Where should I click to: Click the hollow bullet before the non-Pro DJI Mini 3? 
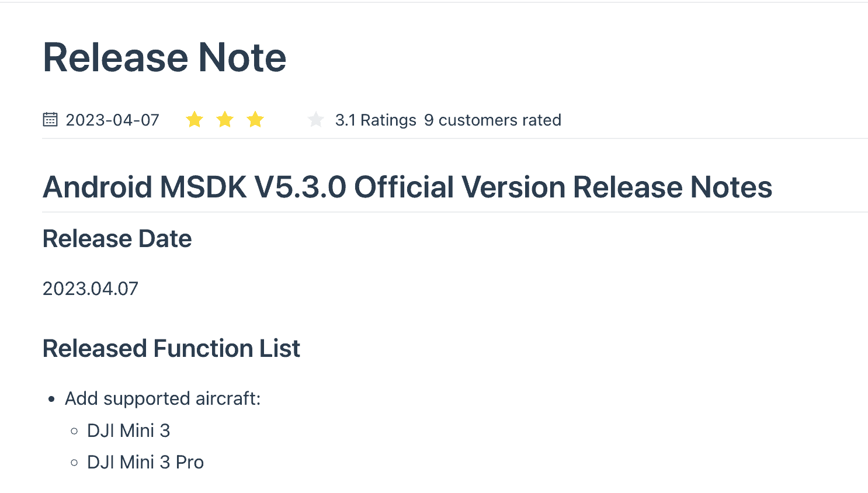[74, 431]
